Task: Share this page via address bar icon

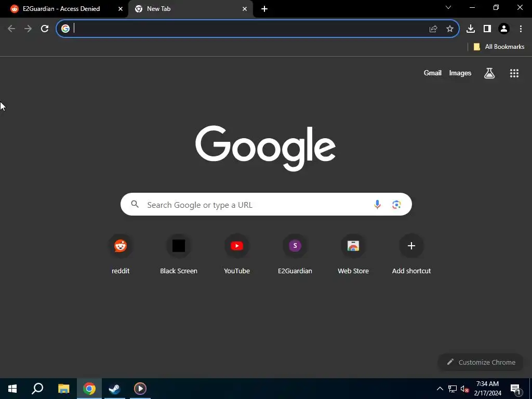Action: click(x=433, y=29)
